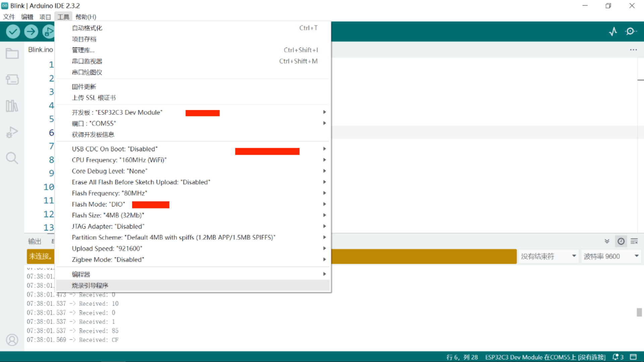
Task: Click the user account profile icon
Action: [12, 340]
